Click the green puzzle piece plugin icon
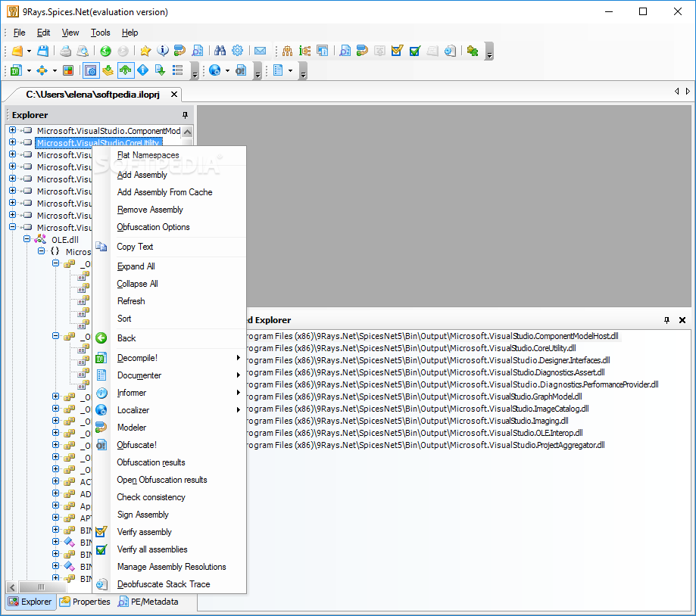The width and height of the screenshot is (696, 616). (473, 51)
